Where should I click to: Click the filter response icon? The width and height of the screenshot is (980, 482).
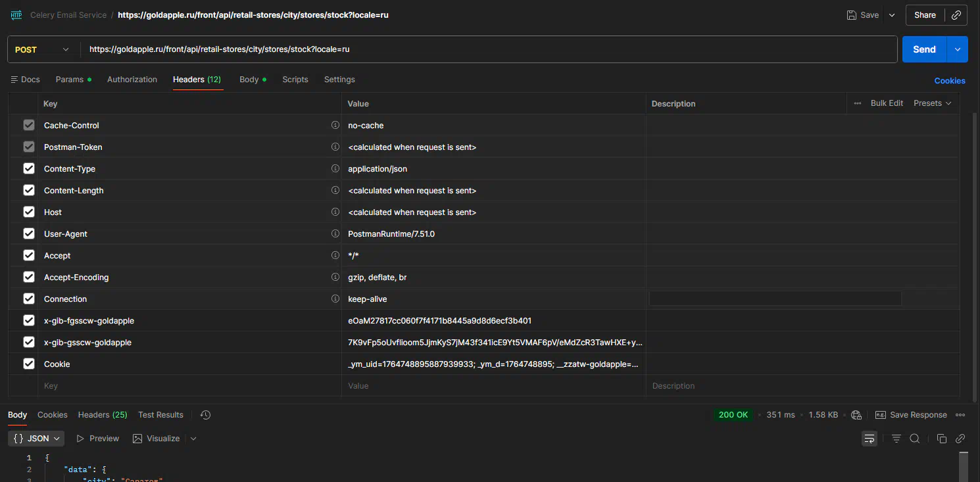pyautogui.click(x=896, y=439)
